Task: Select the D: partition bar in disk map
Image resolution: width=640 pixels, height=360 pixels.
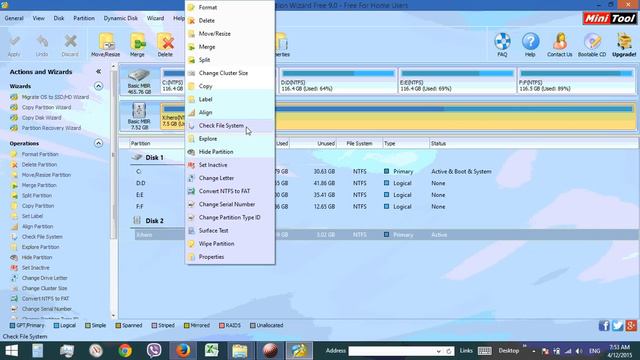Action: [x=338, y=81]
